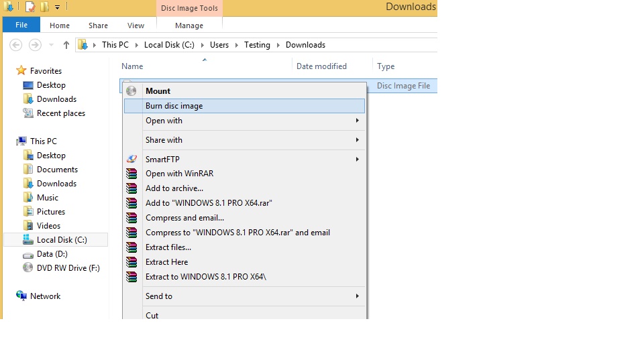Viewport: 644px width, 362px height.
Task: Click the Pictures folder icon
Action: coord(28,211)
